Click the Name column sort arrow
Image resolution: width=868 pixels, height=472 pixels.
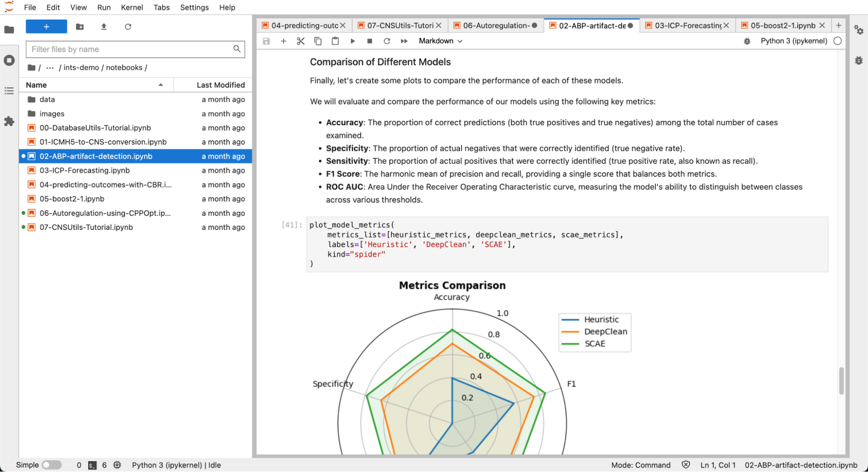161,85
